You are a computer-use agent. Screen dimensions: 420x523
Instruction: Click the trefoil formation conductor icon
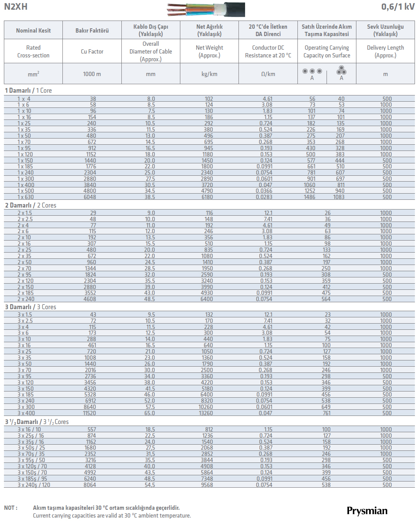click(341, 70)
